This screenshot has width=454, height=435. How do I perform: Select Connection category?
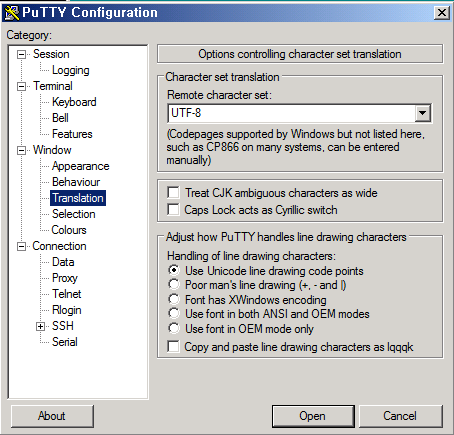[x=59, y=246]
